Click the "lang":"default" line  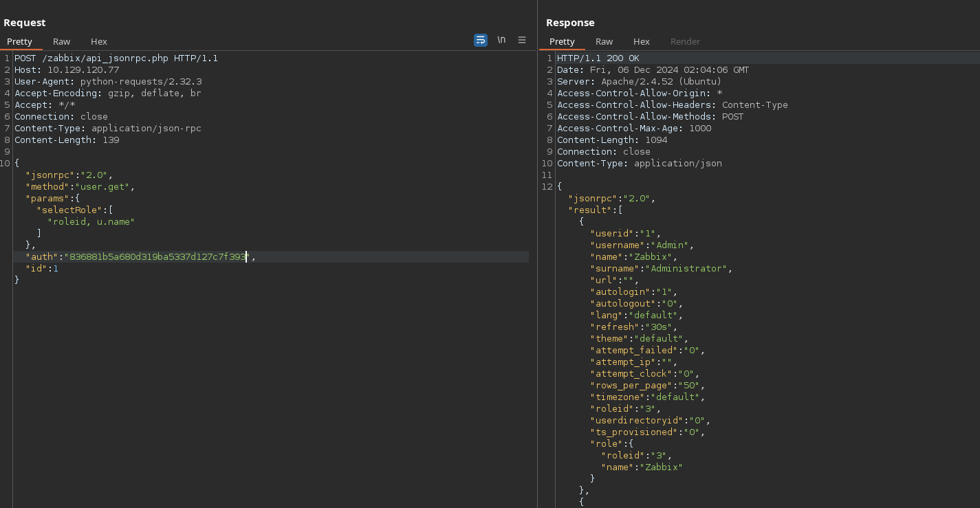(x=636, y=315)
